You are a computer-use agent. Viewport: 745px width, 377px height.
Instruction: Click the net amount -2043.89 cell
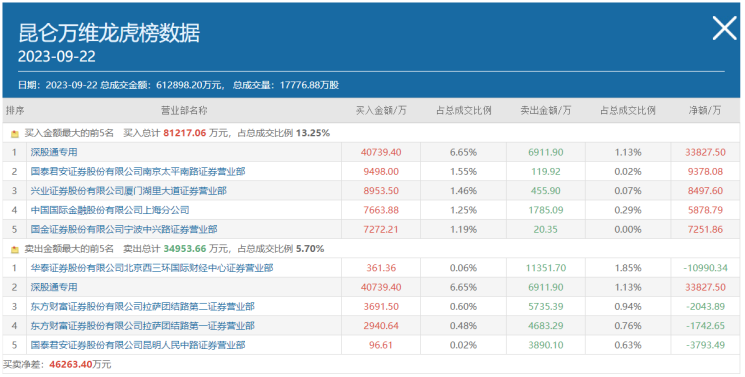pos(705,306)
